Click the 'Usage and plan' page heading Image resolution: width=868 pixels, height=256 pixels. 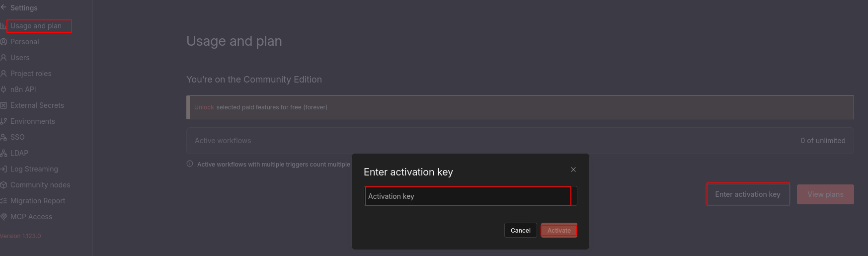234,41
